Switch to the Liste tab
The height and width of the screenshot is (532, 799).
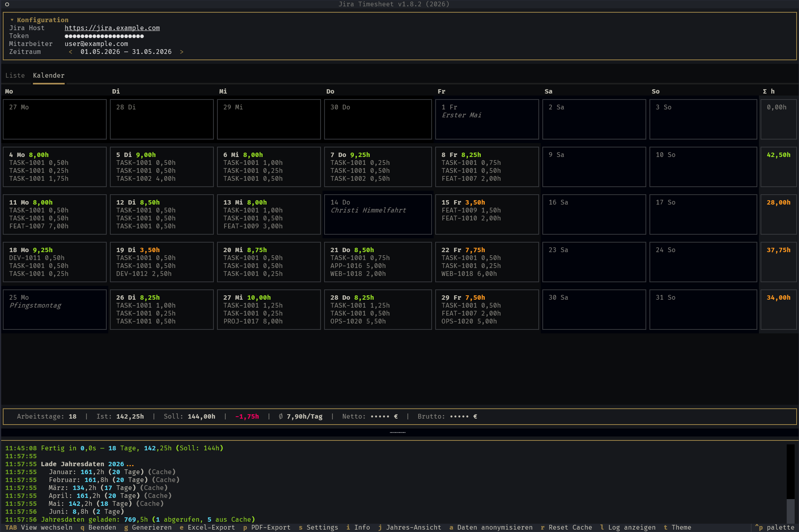tap(15, 75)
